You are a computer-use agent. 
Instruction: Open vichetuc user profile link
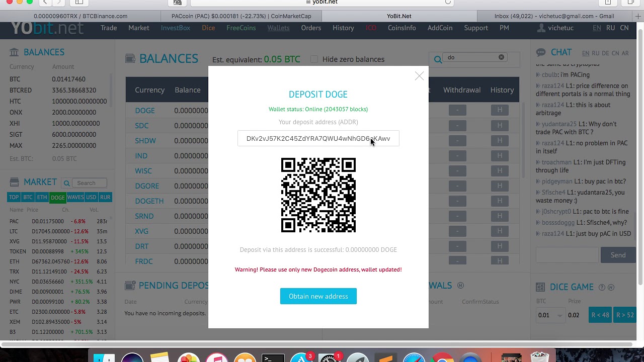560,28
